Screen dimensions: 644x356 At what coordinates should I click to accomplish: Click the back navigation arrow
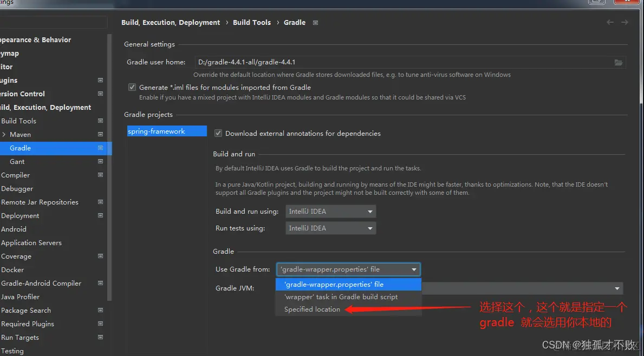click(610, 22)
